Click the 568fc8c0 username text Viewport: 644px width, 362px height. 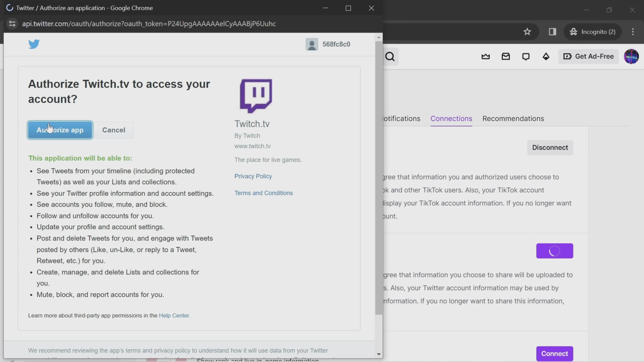[336, 44]
